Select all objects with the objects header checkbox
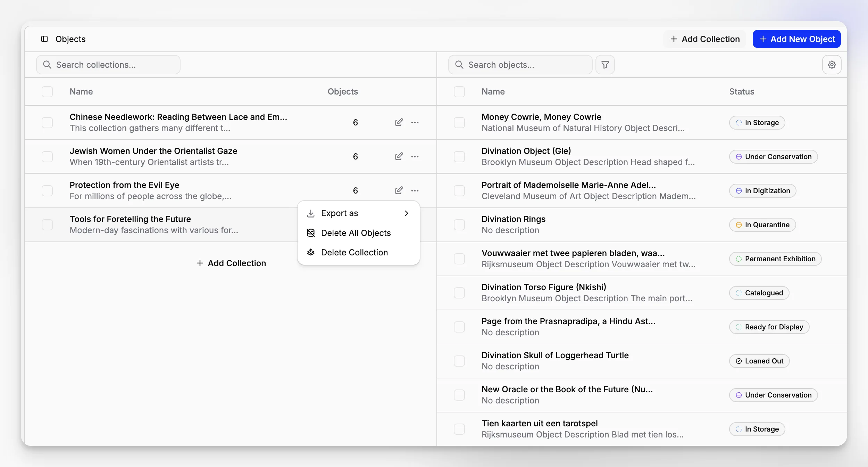868x467 pixels. pos(459,92)
